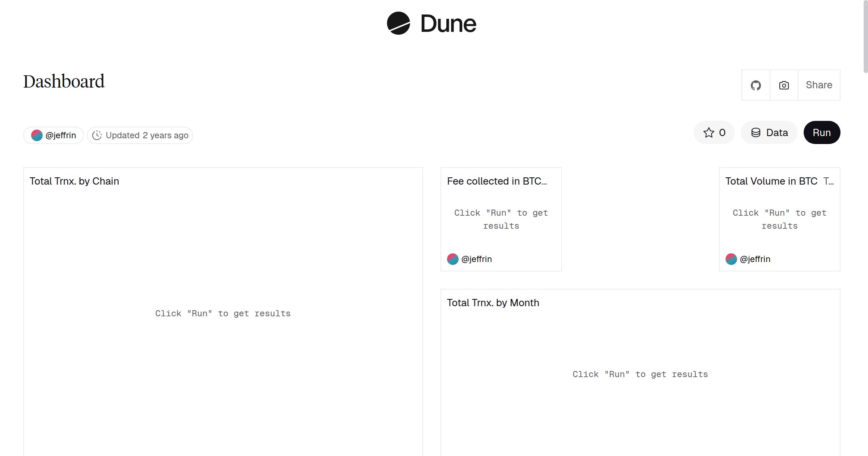This screenshot has width=868, height=456.
Task: Open the 'Total Trnx. by Chain' query title
Action: pos(74,181)
